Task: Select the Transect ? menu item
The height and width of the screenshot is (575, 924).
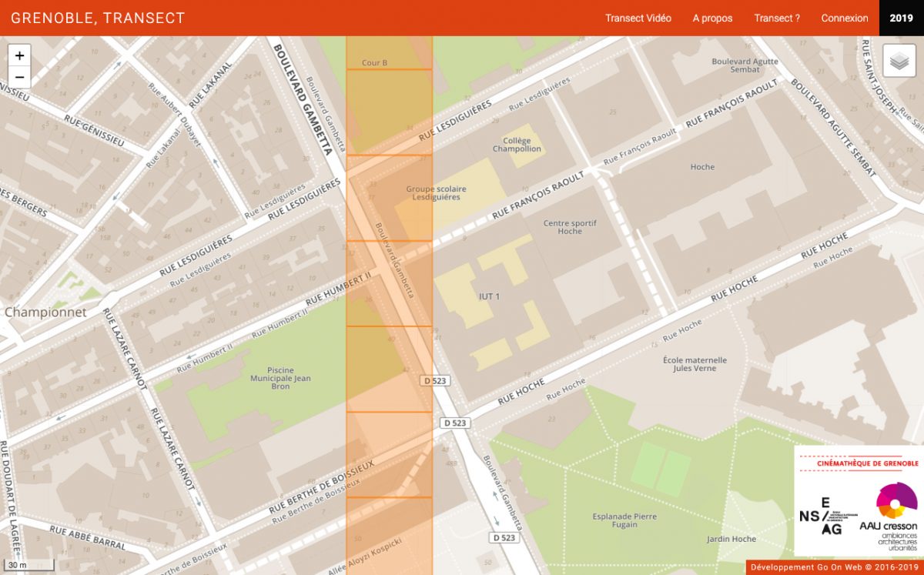Action: click(776, 18)
